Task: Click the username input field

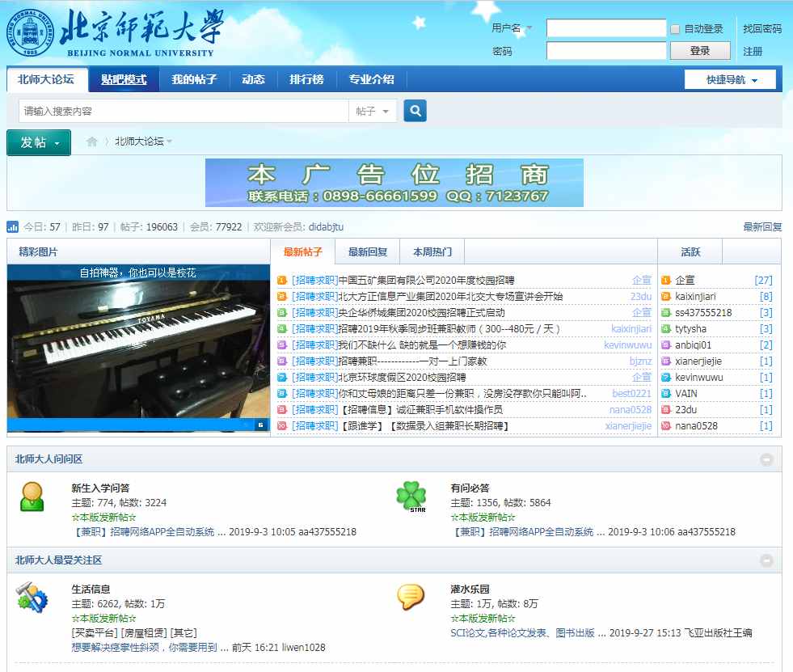Action: click(x=606, y=28)
